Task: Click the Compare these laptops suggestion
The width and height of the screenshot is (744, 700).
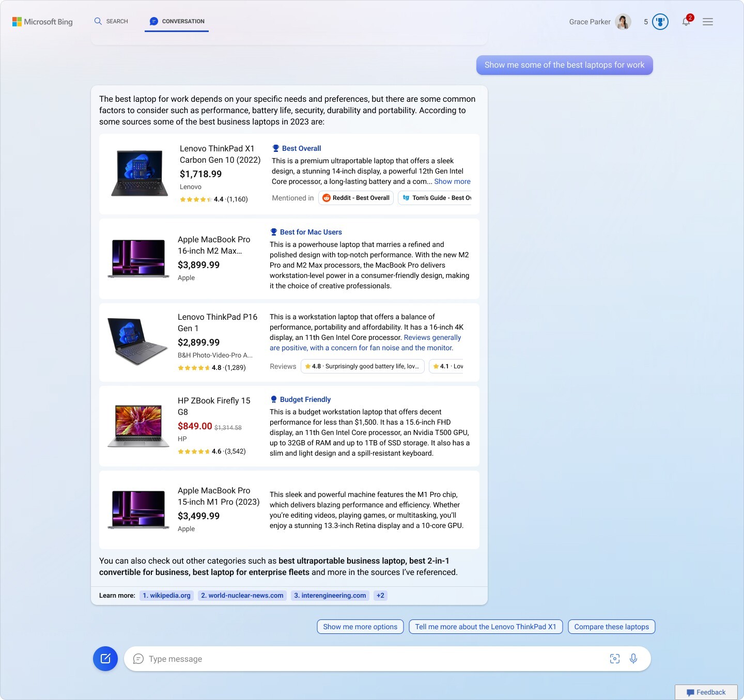Action: (612, 627)
